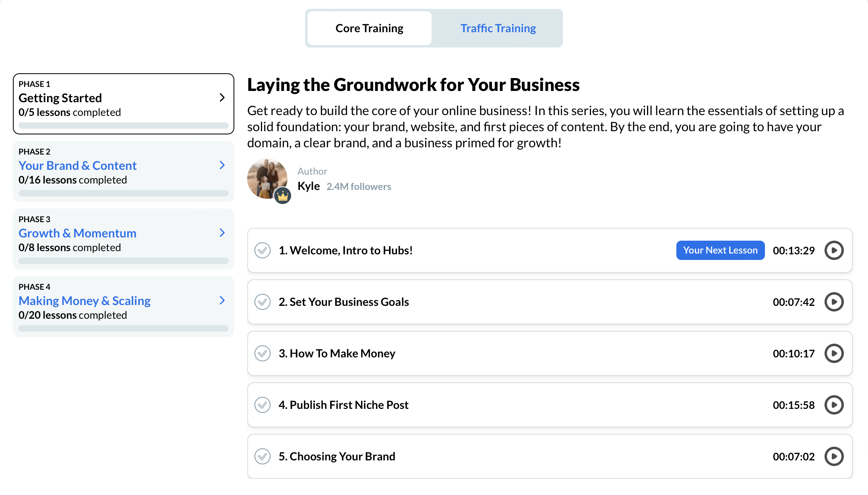Switch to the Traffic Training tab
868x495 pixels.
point(498,28)
